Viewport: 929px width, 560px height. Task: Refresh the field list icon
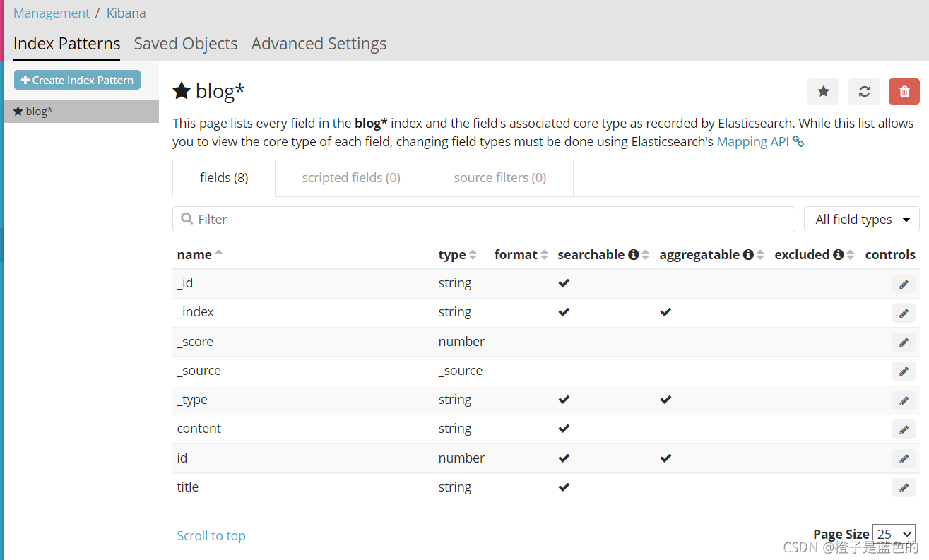[864, 91]
